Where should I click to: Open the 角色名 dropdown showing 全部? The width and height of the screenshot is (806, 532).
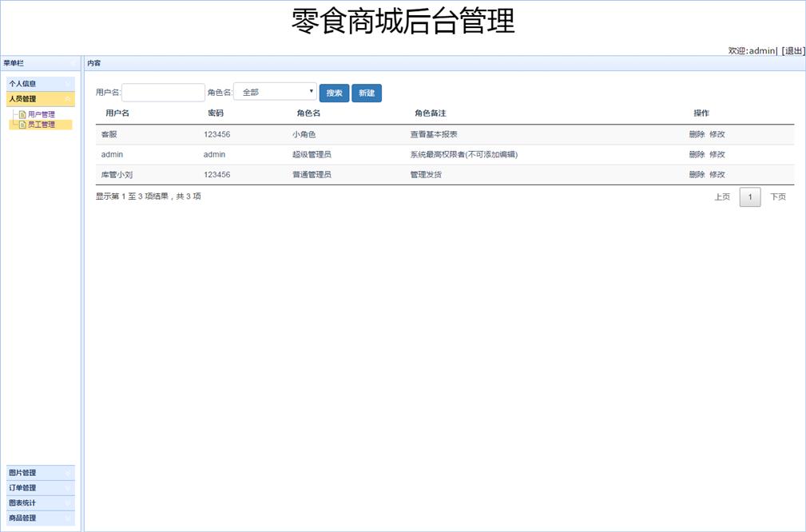(x=275, y=93)
